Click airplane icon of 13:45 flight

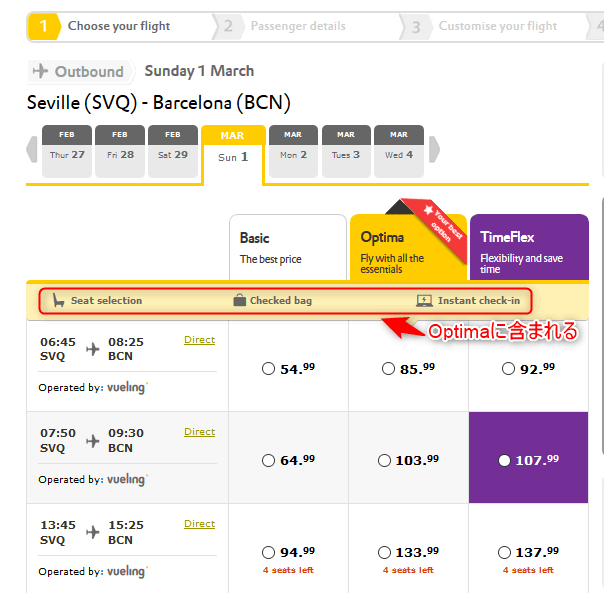(x=93, y=533)
